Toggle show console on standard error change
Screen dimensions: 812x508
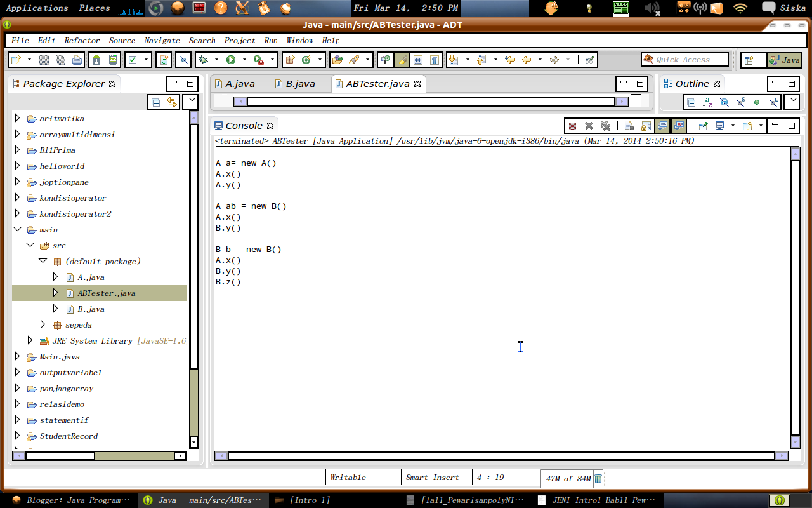tap(678, 125)
